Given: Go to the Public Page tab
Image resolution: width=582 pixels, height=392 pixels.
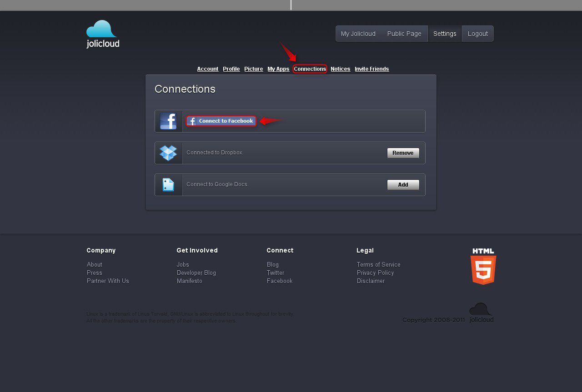Looking at the screenshot, I should [x=404, y=34].
